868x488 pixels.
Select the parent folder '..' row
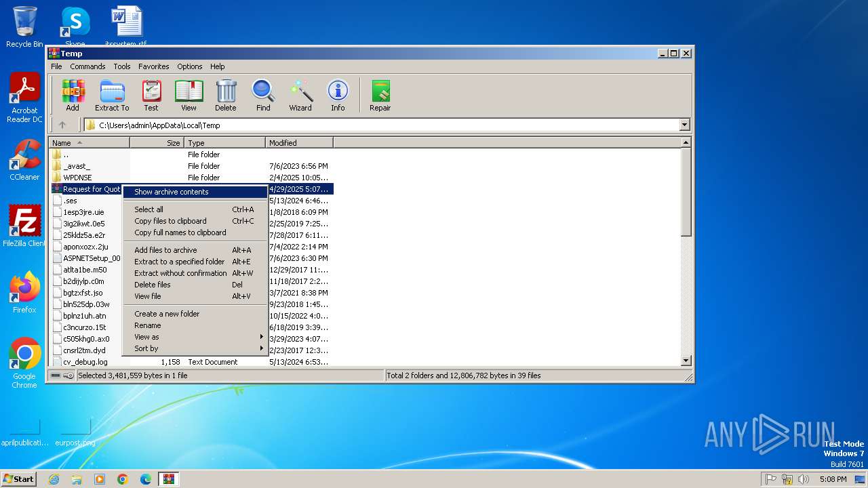point(191,155)
